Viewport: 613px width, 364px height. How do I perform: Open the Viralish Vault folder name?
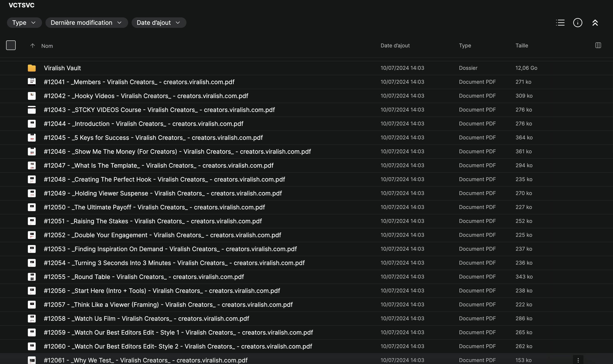tap(62, 68)
